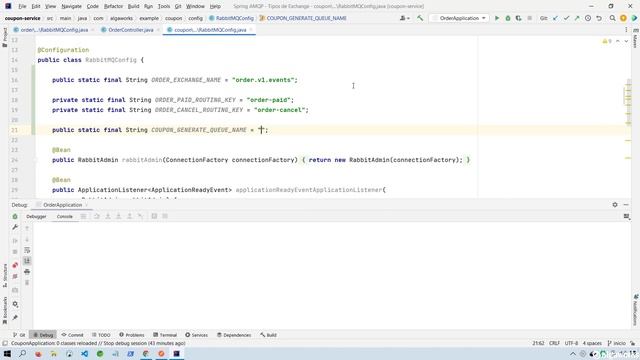Open JetBrains toolbox icon at toolbar far right
640x360 pixels.
pos(634,18)
